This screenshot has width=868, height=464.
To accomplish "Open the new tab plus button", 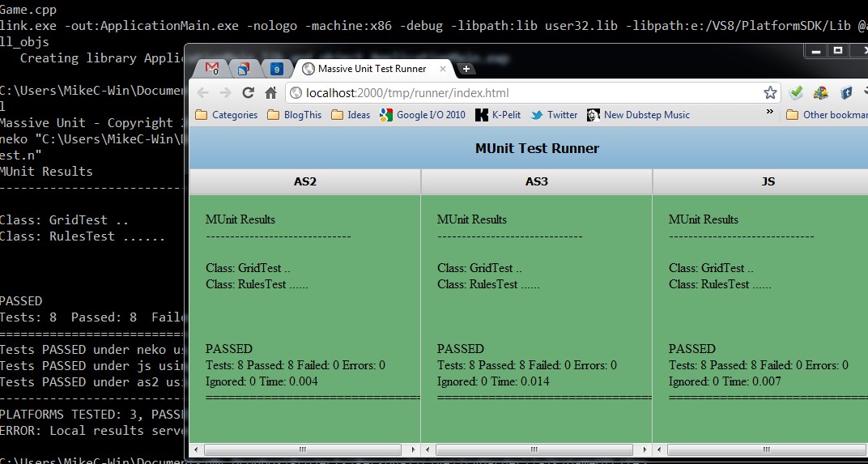I will [466, 69].
